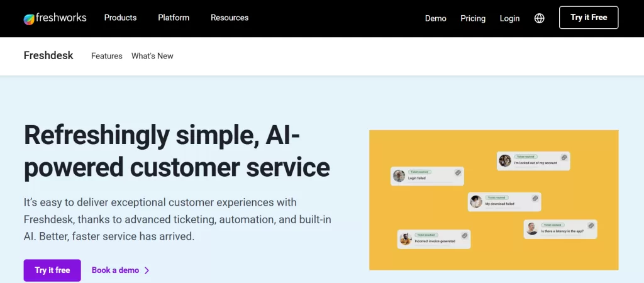Click paperclip on "I'm locked out" ticket
The height and width of the screenshot is (283, 644).
tap(564, 157)
